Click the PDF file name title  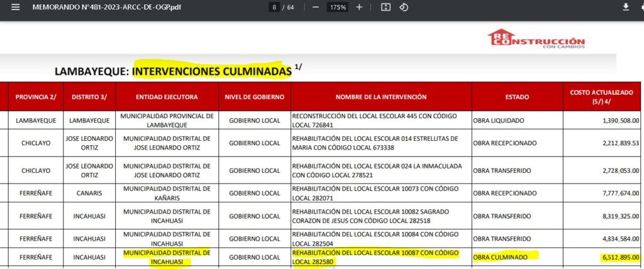tap(106, 8)
